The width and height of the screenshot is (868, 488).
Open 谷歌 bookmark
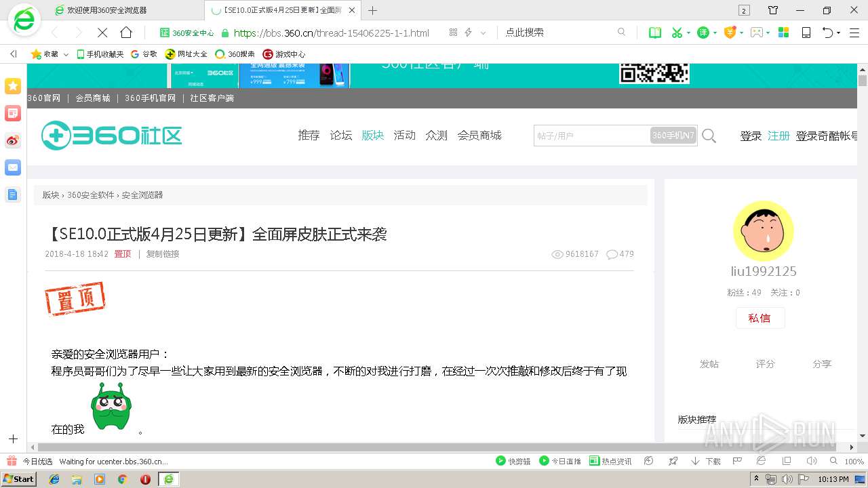144,54
